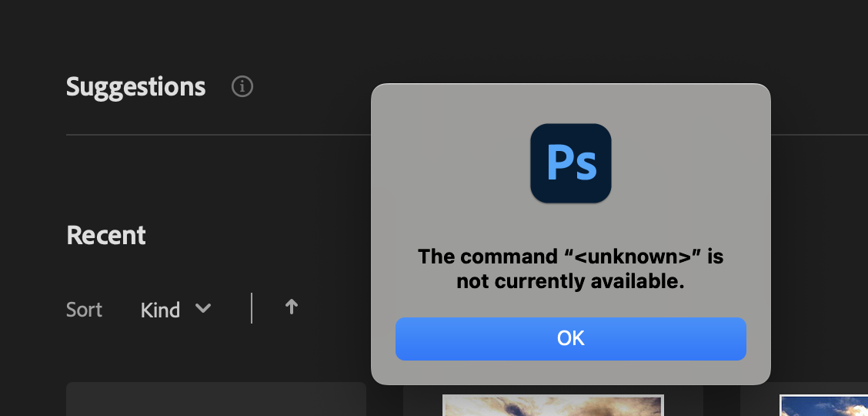Click the "not currently available" text line
The height and width of the screenshot is (416, 868).
tap(570, 282)
